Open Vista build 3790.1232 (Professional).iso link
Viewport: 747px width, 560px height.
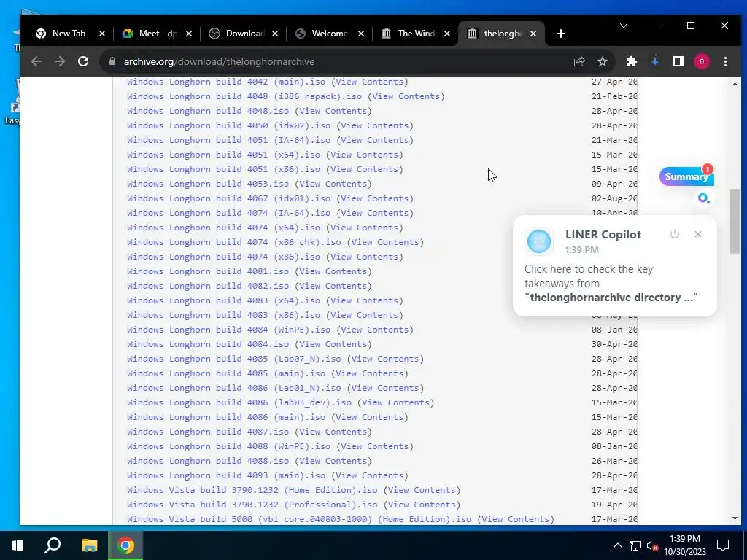click(252, 505)
